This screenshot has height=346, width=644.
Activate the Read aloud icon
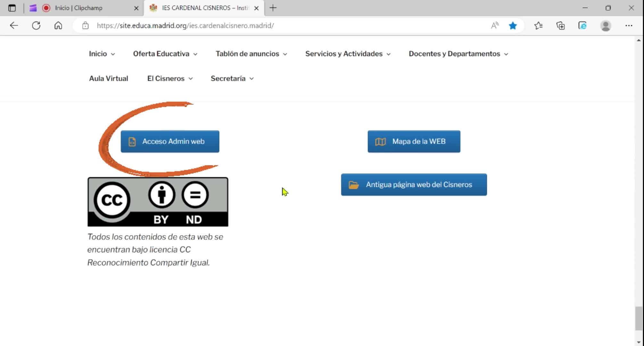[x=495, y=26]
